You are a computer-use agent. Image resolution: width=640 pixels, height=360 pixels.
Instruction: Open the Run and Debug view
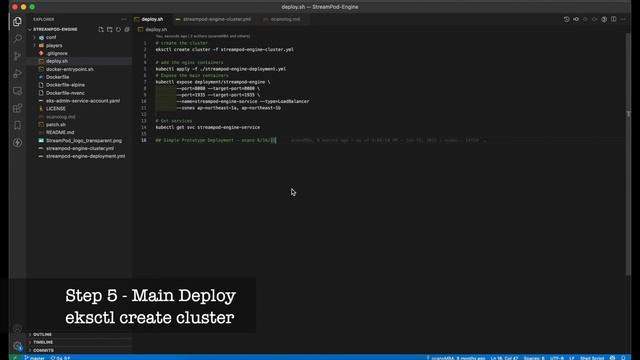pyautogui.click(x=17, y=73)
